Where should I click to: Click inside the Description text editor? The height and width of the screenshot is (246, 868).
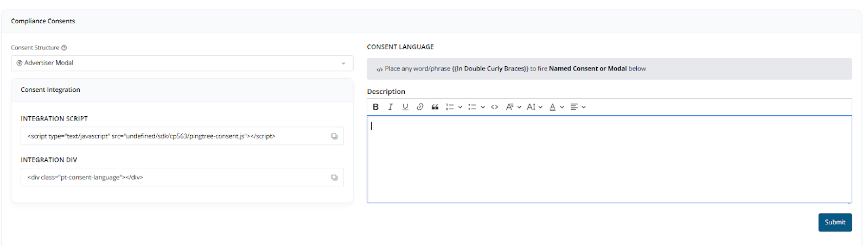[x=609, y=159]
